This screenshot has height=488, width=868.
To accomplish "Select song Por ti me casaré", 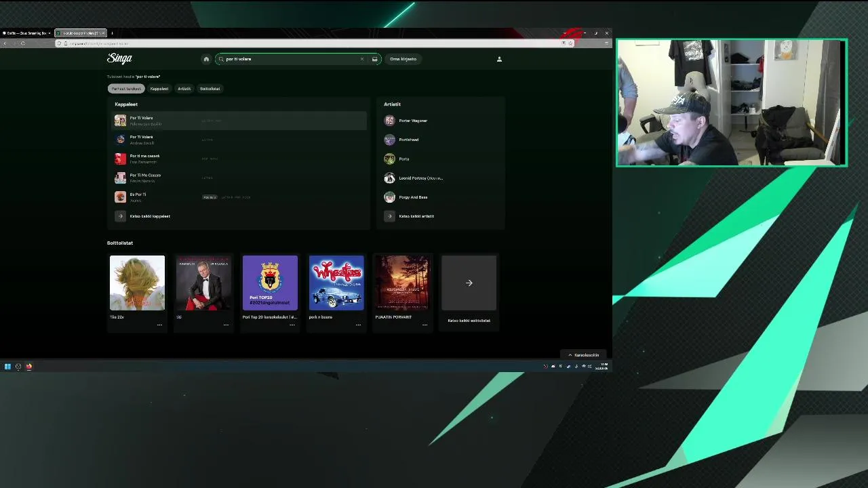I will (x=239, y=159).
